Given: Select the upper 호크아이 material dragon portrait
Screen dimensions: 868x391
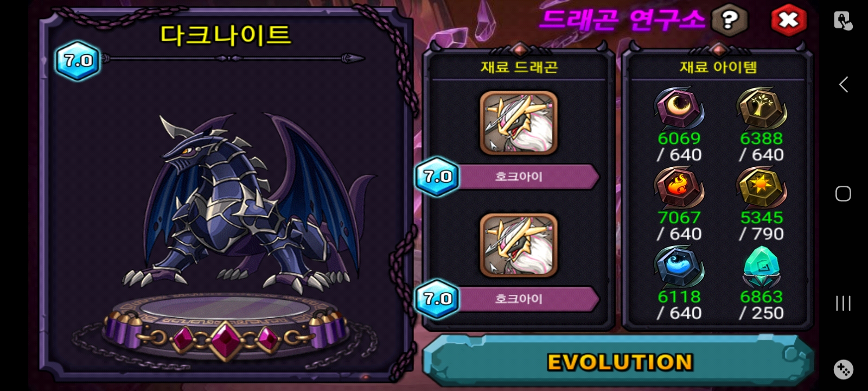Looking at the screenshot, I should pyautogui.click(x=519, y=123).
